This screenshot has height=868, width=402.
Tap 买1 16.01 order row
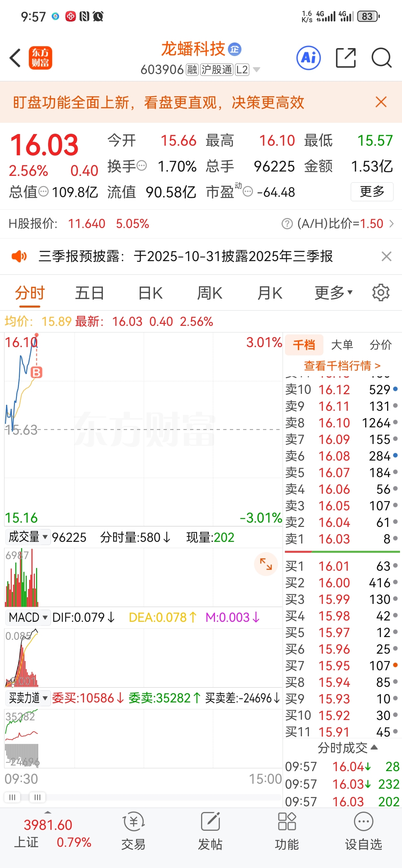[x=342, y=566]
